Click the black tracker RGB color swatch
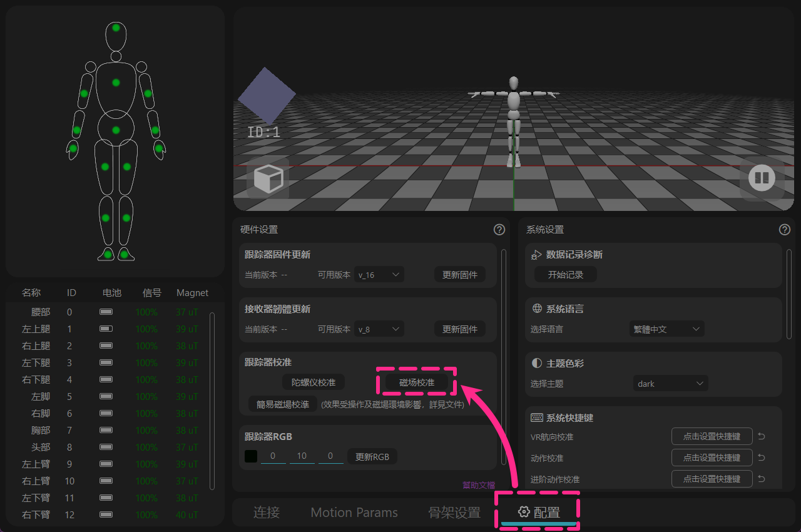The height and width of the screenshot is (532, 801). [251, 456]
